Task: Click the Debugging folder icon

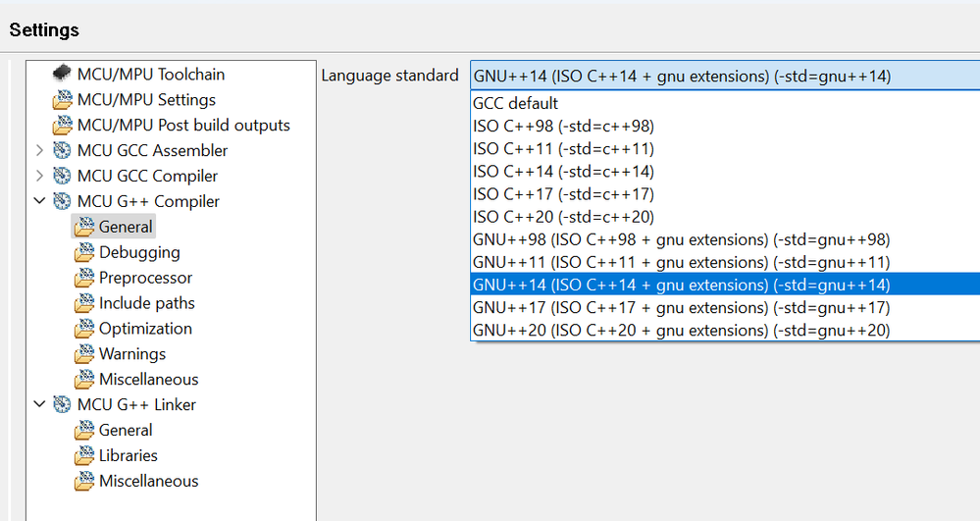Action: (83, 252)
